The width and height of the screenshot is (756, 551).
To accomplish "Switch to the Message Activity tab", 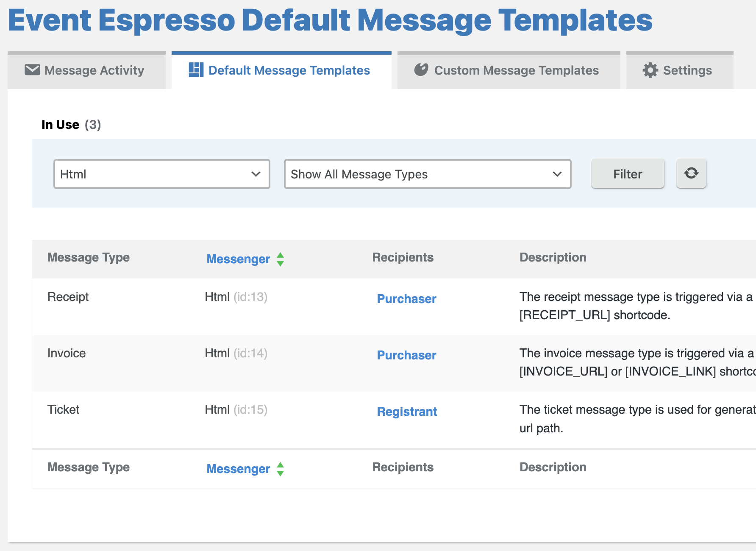I will (86, 70).
